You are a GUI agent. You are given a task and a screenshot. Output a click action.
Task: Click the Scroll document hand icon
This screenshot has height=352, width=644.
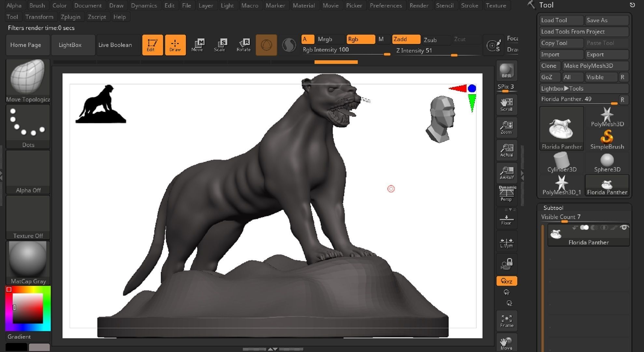(507, 105)
